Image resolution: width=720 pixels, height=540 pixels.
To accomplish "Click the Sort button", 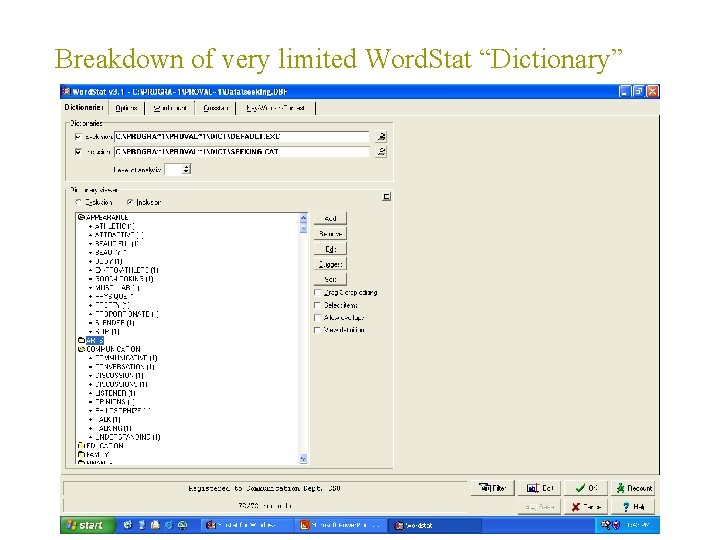I will click(x=330, y=279).
